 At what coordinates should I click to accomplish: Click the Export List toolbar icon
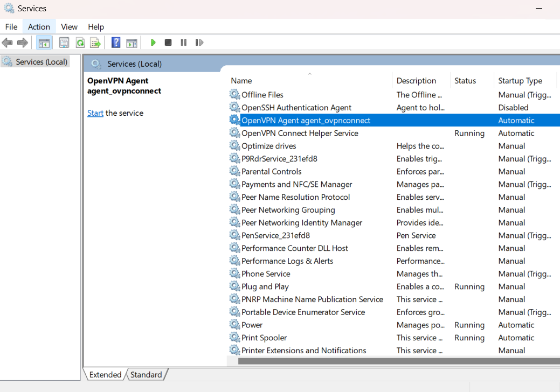point(95,43)
